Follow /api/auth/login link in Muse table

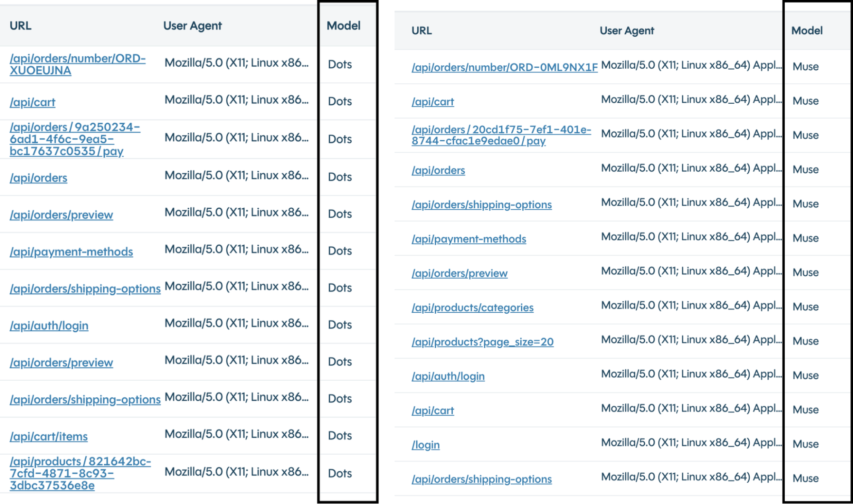click(448, 376)
